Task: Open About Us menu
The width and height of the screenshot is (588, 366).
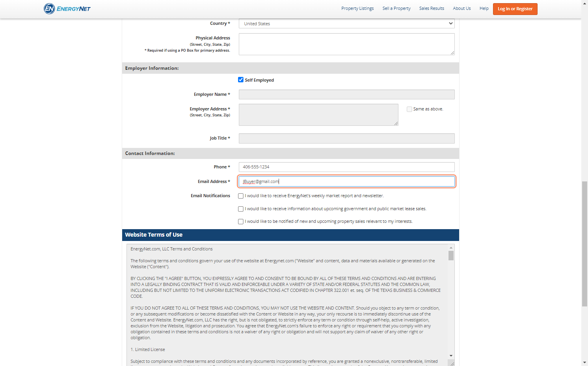Action: coord(462,9)
